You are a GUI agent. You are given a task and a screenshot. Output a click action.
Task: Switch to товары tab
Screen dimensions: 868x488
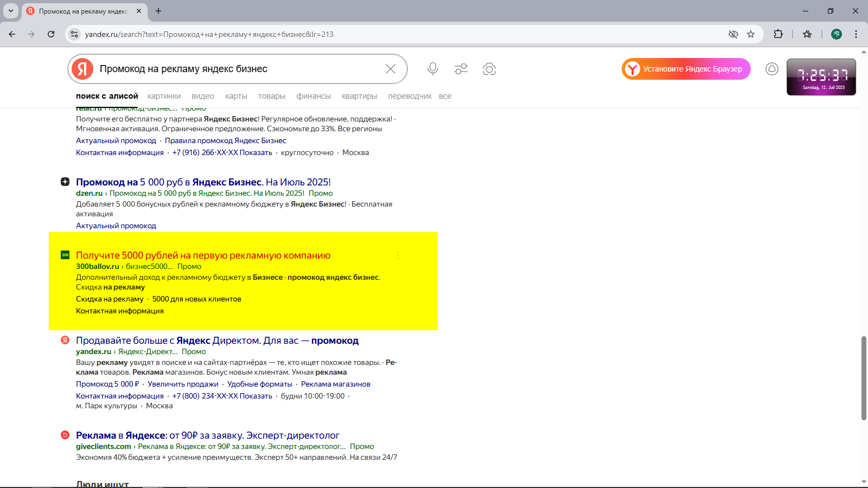point(272,96)
